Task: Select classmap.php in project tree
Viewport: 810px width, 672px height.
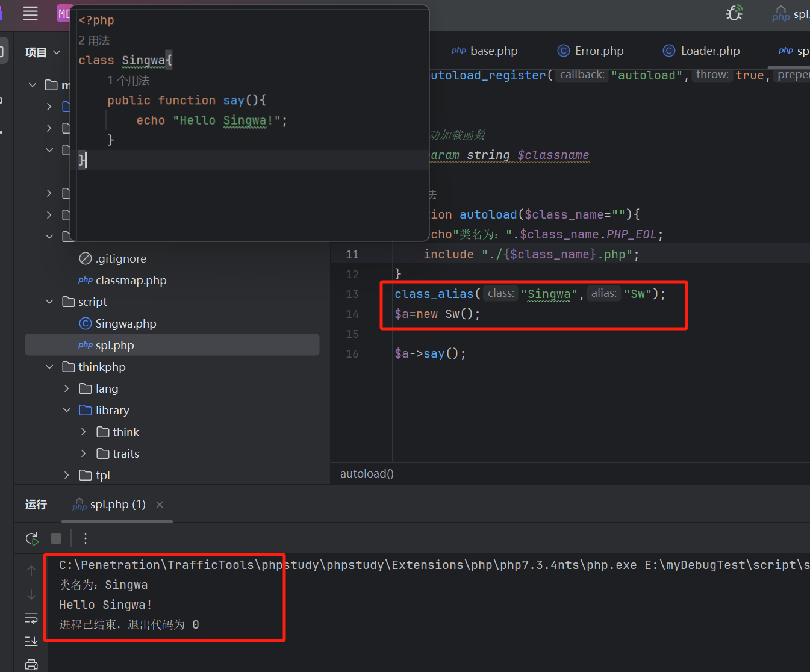Action: tap(131, 280)
